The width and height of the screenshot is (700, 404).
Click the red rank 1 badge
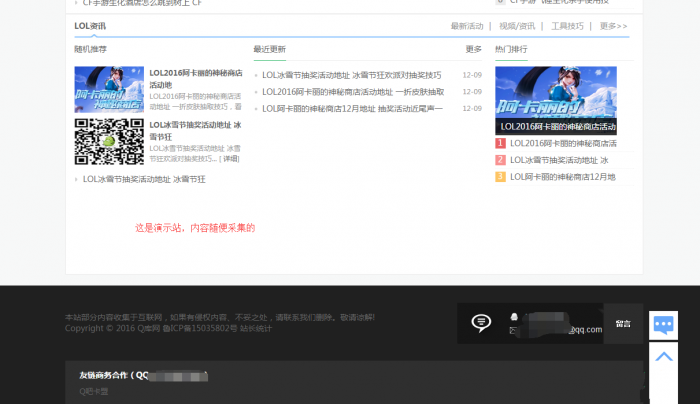500,143
